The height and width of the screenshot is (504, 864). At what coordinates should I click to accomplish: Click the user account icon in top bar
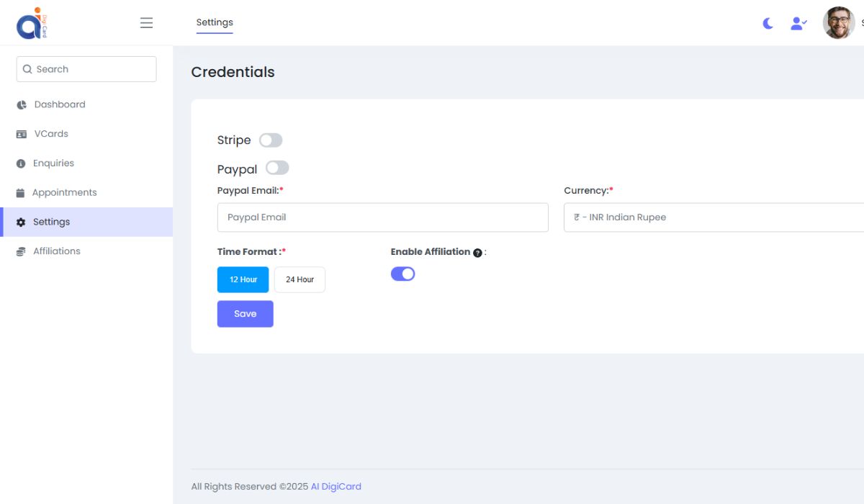pyautogui.click(x=798, y=23)
